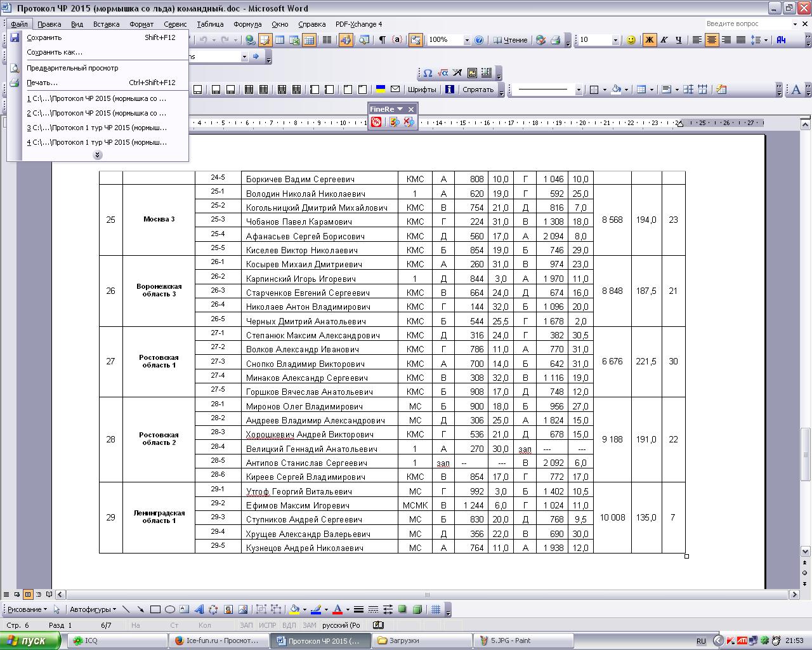Select the Rectangle drawing tool
The height and width of the screenshot is (650, 812).
point(155,609)
